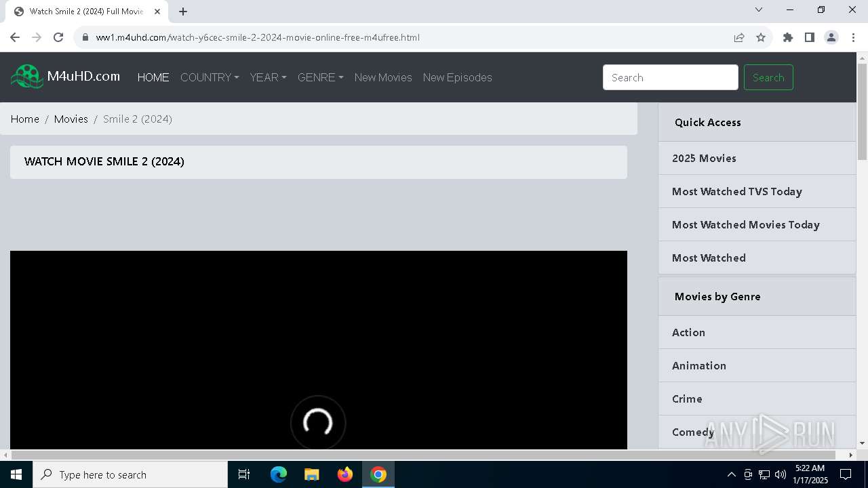The image size is (868, 488).
Task: Open a new tab with plus button
Action: click(183, 12)
